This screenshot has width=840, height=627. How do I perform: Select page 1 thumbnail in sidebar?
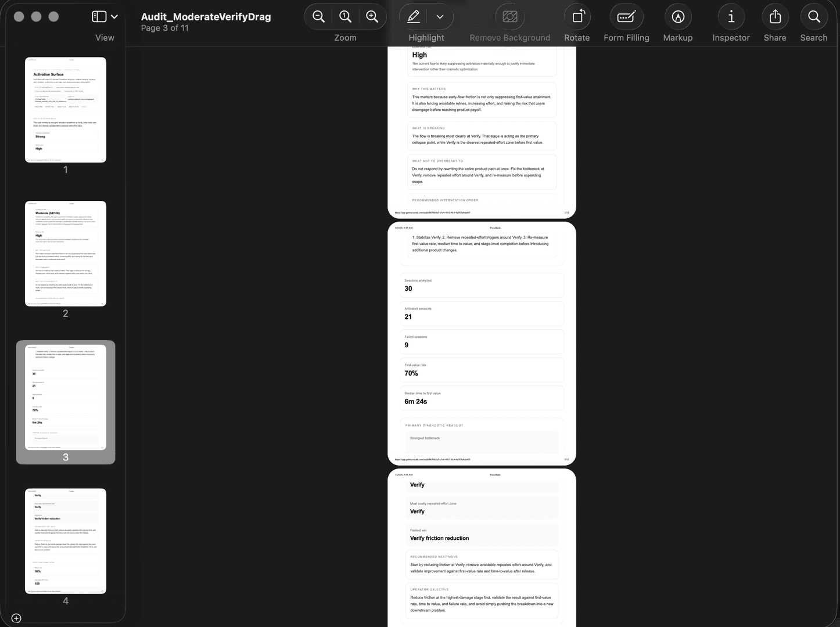tap(66, 110)
